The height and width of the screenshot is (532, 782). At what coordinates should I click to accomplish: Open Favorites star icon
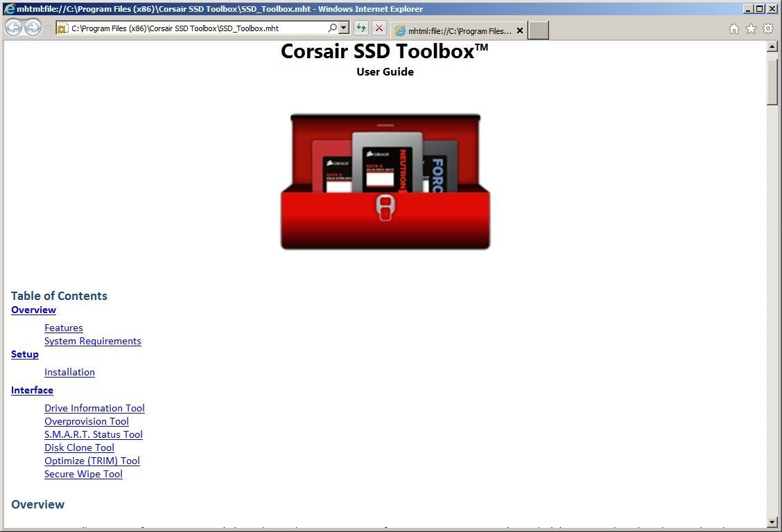(x=751, y=29)
